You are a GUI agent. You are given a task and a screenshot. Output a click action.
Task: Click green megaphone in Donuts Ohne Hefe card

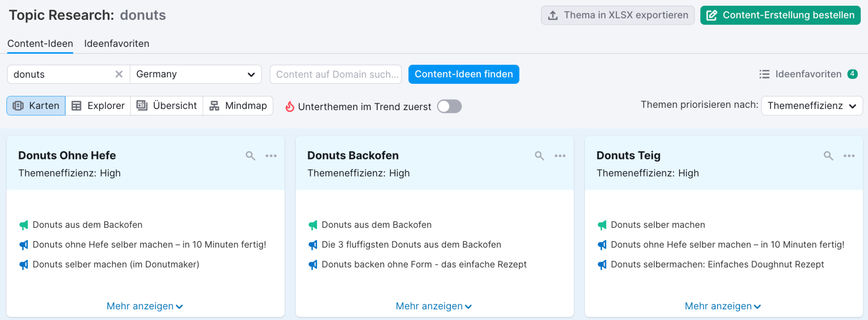pos(24,225)
